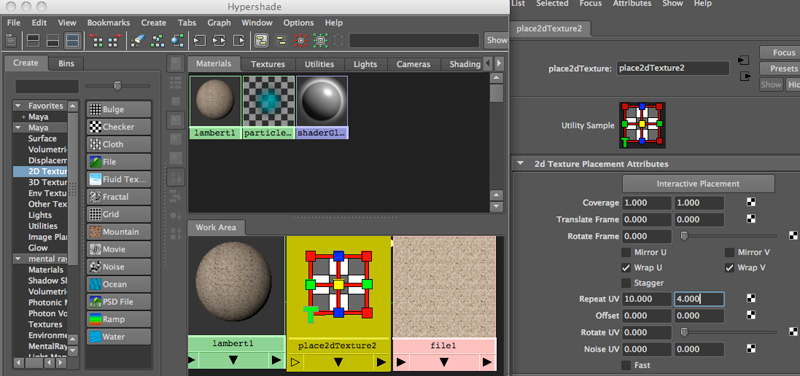Image resolution: width=800 pixels, height=376 pixels.
Task: Open the place2dTexture2 node dropdown arrow
Action: click(x=338, y=362)
